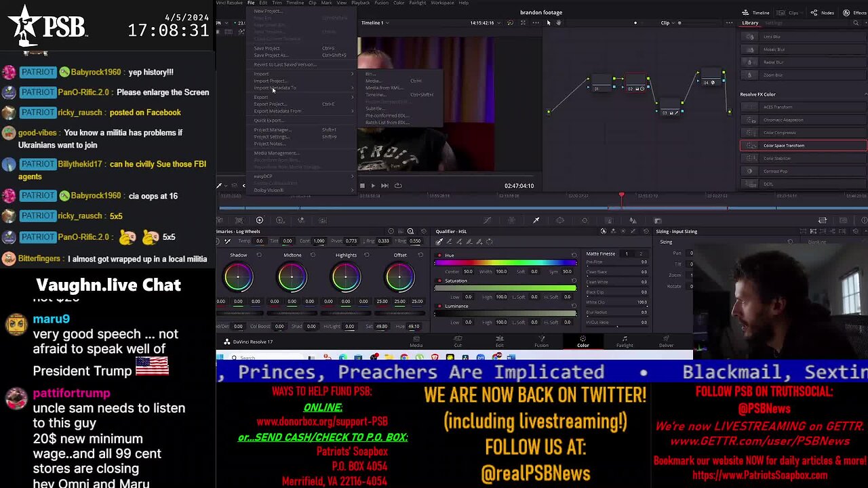868x488 pixels.
Task: Select node 03 in node graph
Action: [670, 108]
